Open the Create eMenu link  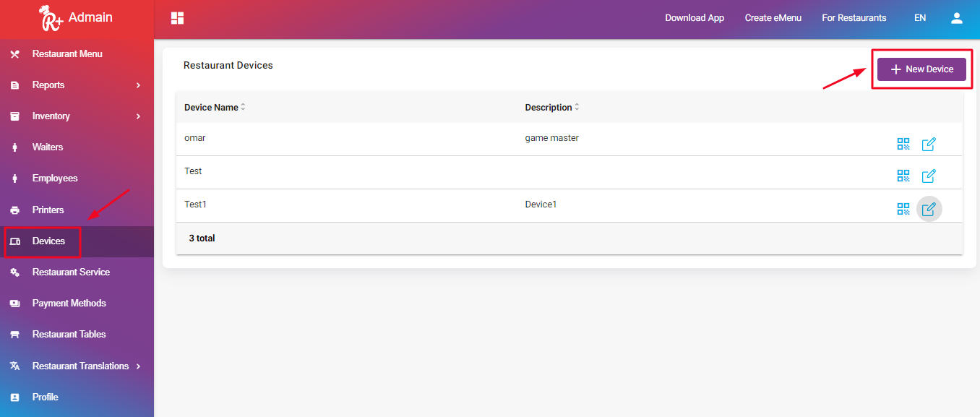tap(773, 18)
